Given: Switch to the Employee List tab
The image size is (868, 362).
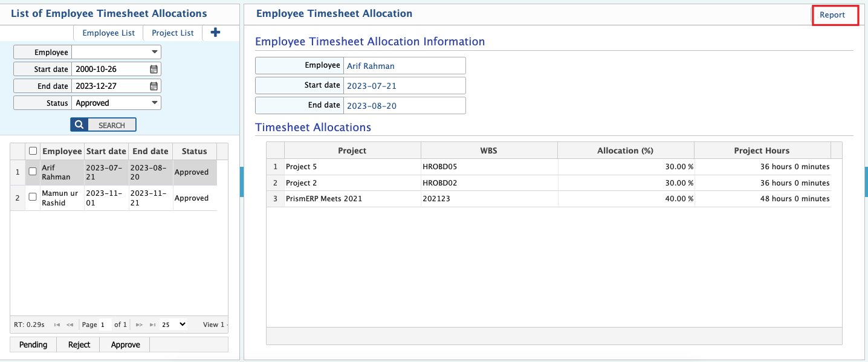Looking at the screenshot, I should [108, 33].
